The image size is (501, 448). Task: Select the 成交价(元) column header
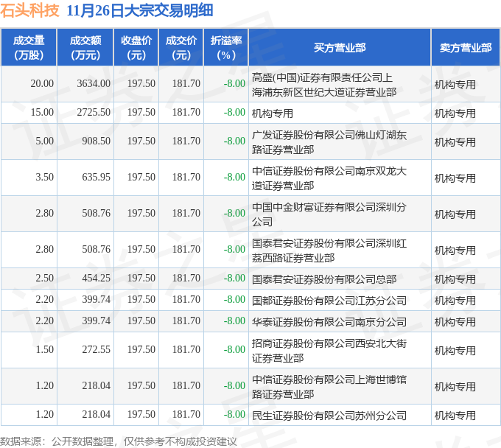[x=181, y=47]
